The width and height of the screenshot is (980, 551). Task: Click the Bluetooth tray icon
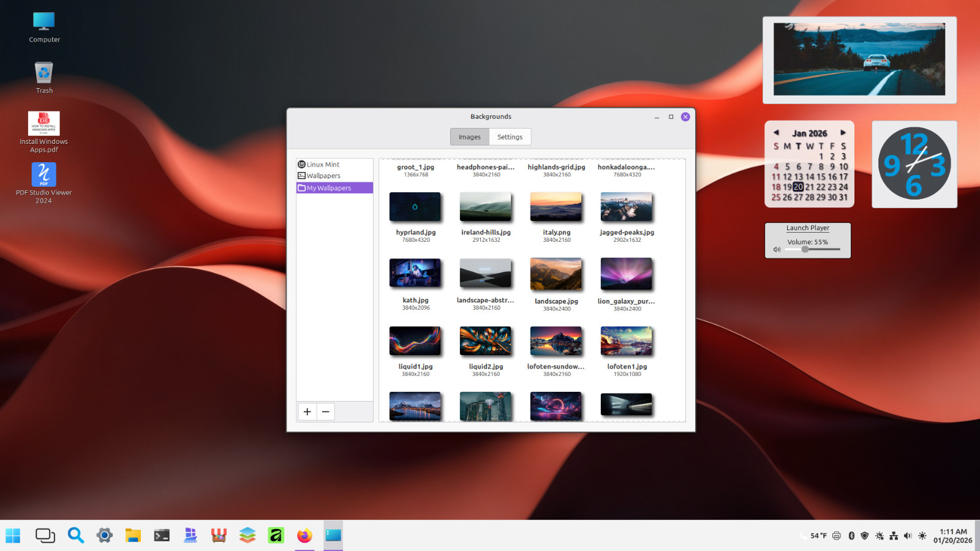tap(851, 536)
